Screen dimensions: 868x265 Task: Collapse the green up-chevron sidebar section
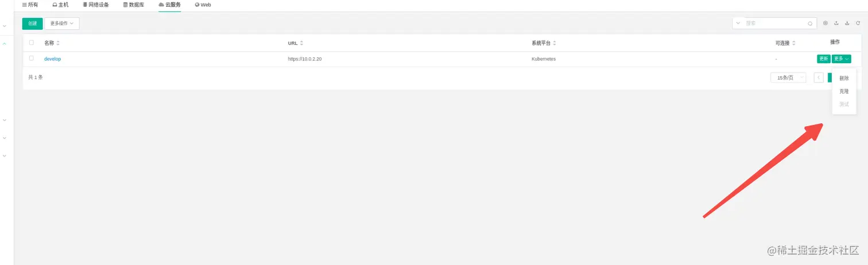tap(5, 44)
